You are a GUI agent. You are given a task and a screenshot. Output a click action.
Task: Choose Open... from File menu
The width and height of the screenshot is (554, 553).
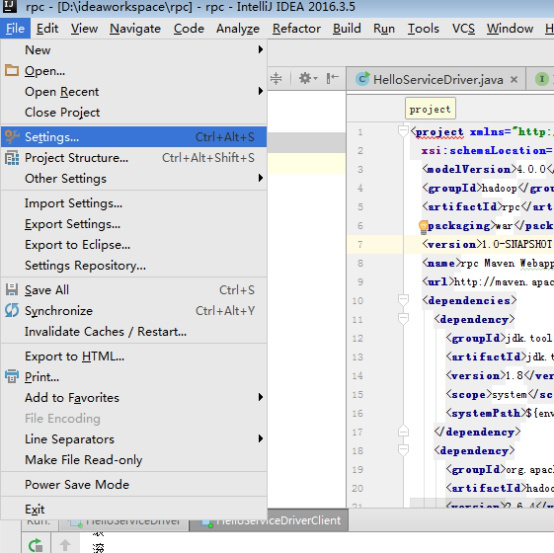pos(134,71)
